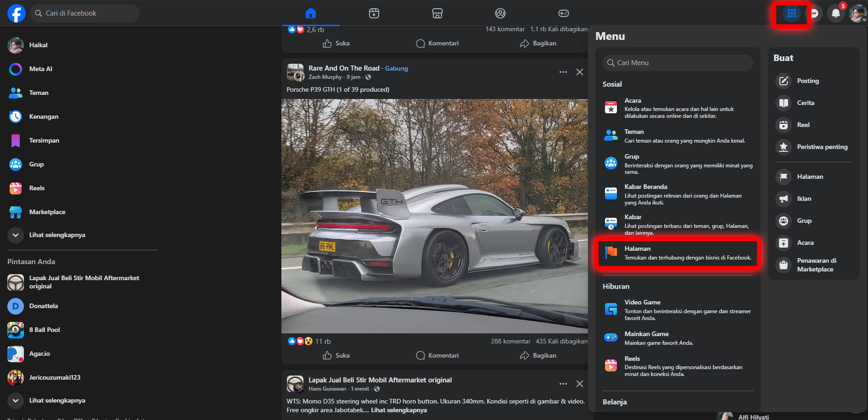Open Meta AI in left sidebar

click(x=40, y=69)
